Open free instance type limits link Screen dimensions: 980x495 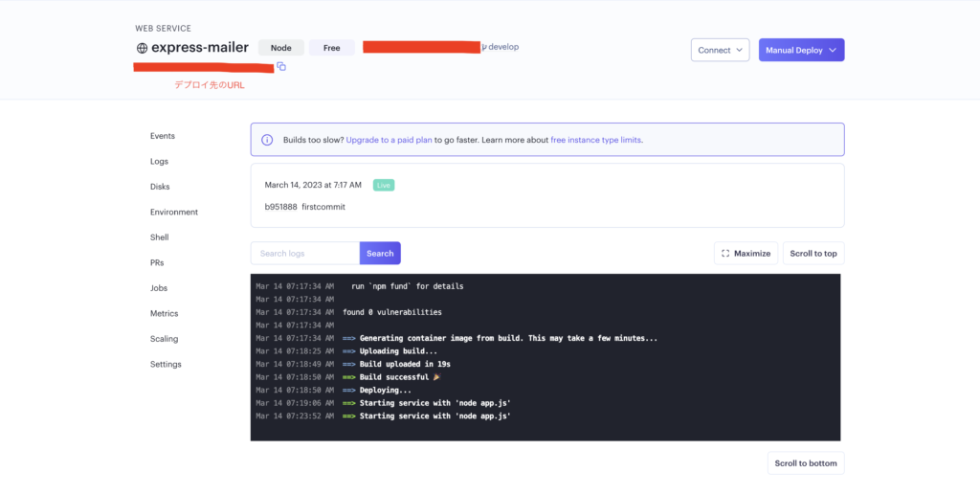click(x=595, y=140)
